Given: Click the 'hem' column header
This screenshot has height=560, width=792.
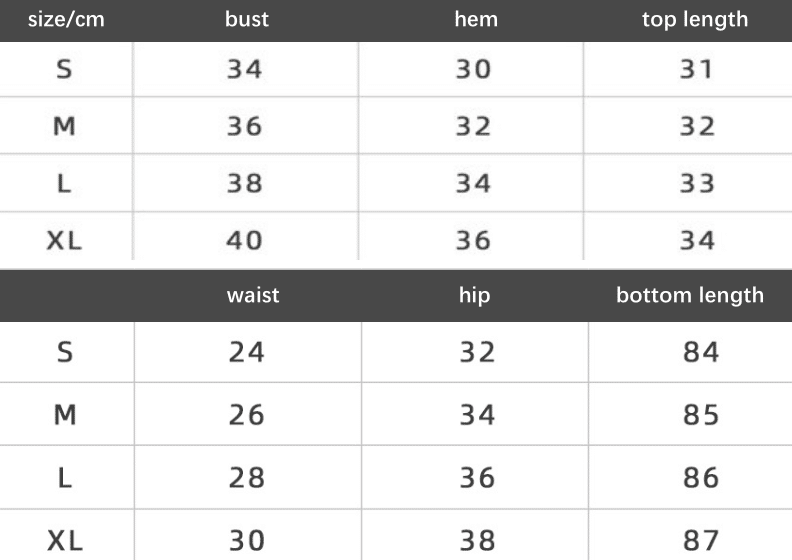Looking at the screenshot, I should [476, 19].
